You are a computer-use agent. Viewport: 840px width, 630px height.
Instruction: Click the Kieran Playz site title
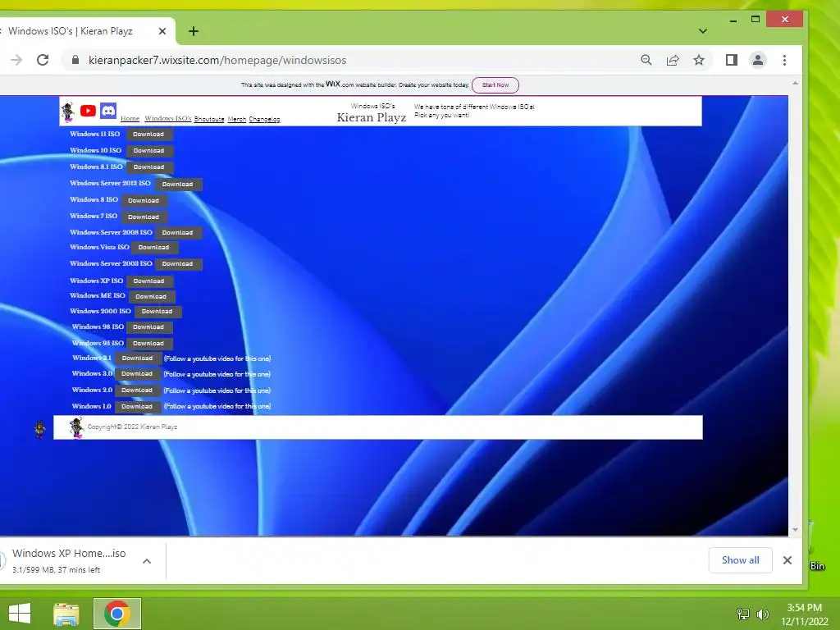coord(372,117)
